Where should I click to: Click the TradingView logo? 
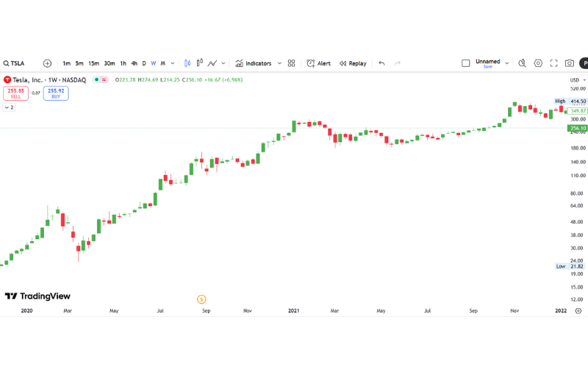point(37,296)
